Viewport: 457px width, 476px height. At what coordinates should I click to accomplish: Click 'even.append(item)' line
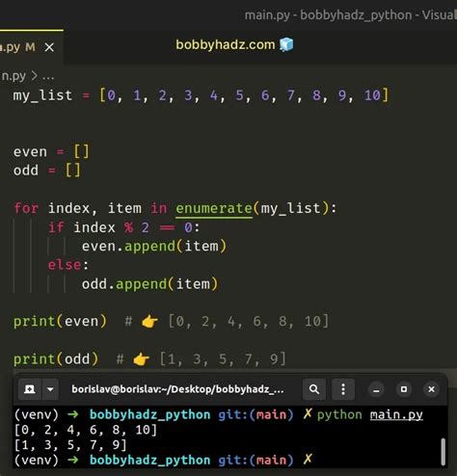[154, 247]
